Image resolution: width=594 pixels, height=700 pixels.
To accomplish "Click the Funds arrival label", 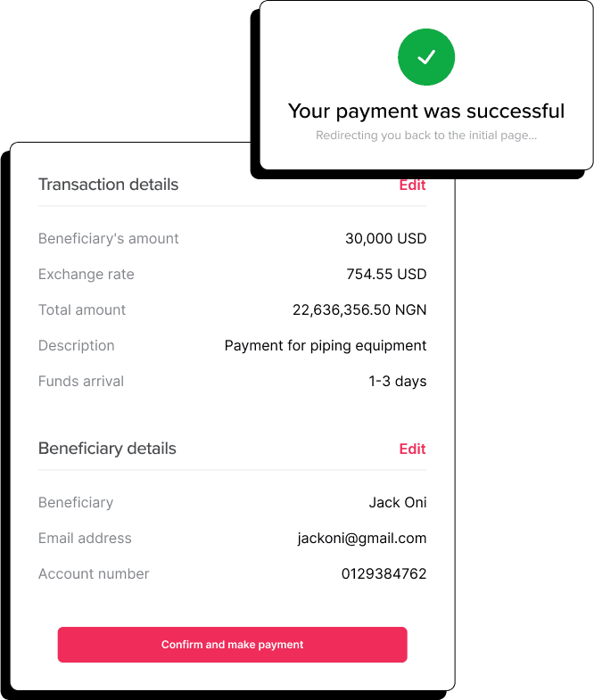I will coord(81,381).
